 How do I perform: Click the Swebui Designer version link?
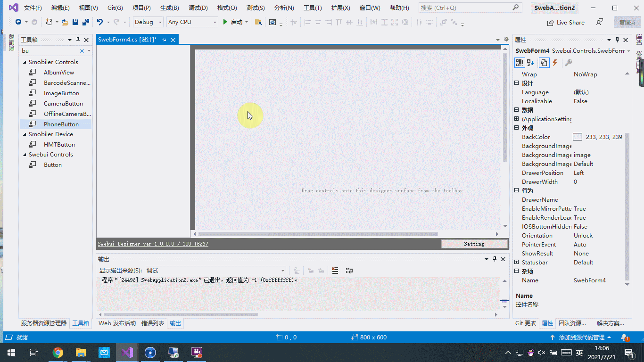pos(153,244)
